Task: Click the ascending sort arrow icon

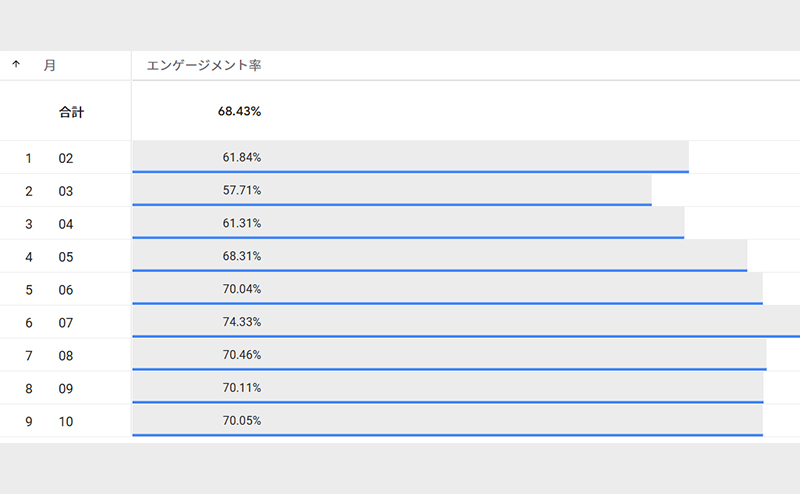Action: point(16,65)
